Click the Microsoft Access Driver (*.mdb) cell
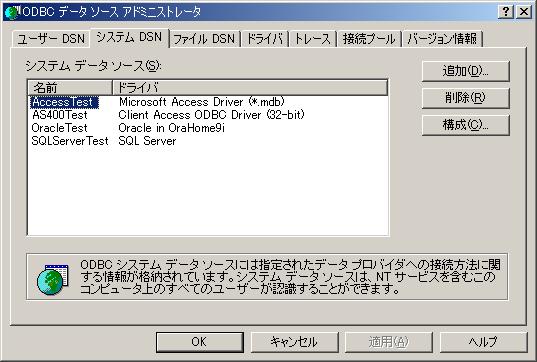This screenshot has width=537, height=362. tap(202, 102)
